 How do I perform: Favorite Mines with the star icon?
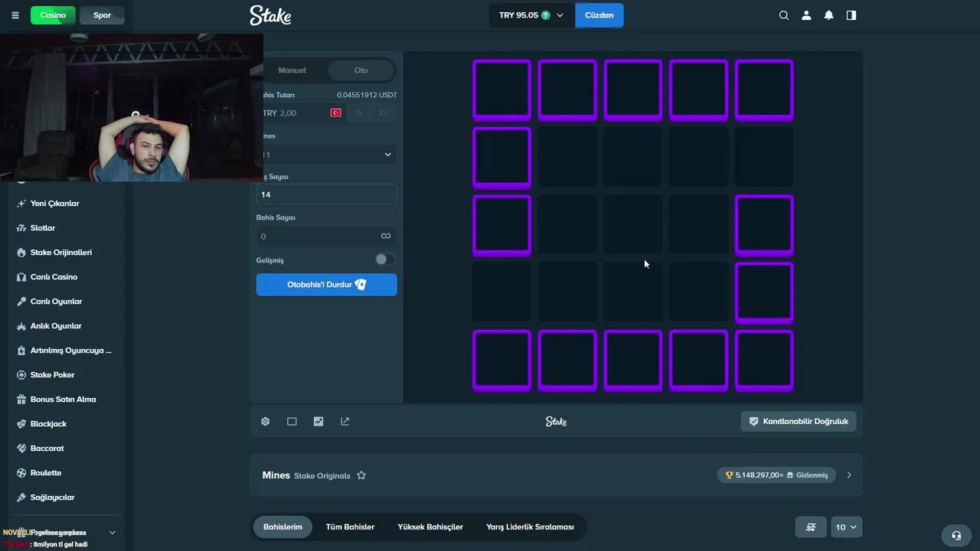point(361,475)
